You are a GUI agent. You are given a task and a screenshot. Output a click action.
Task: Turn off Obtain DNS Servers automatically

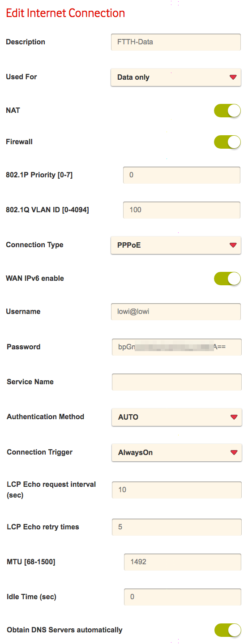click(x=228, y=630)
